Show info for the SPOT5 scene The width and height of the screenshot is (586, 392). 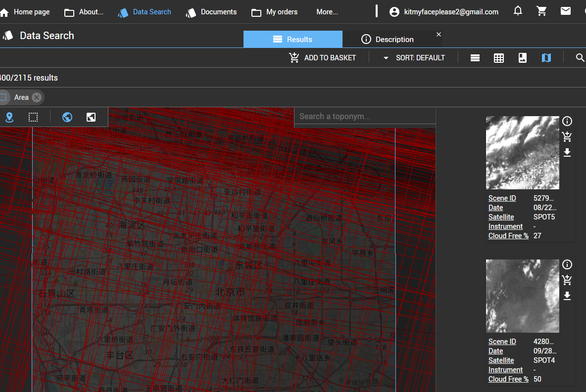(567, 121)
